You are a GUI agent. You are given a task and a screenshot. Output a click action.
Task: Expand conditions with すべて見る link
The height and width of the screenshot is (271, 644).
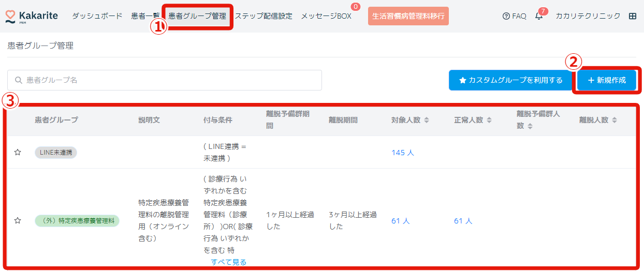(x=229, y=262)
